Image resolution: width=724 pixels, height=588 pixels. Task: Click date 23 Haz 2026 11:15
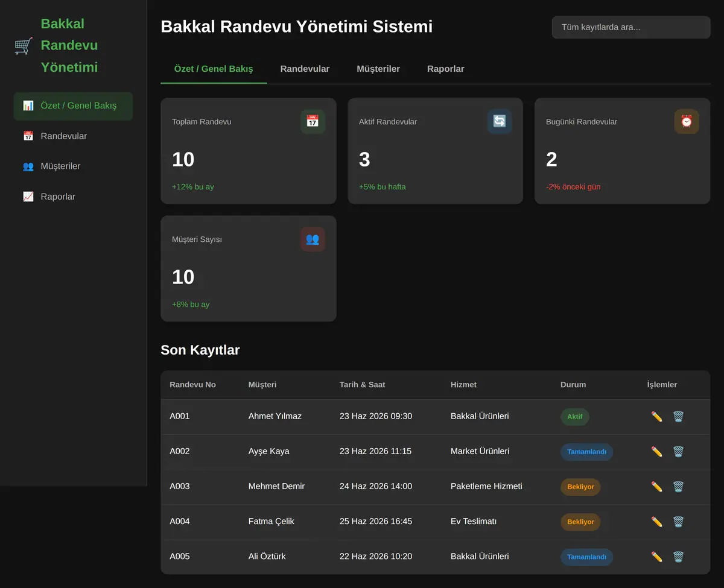coord(375,451)
